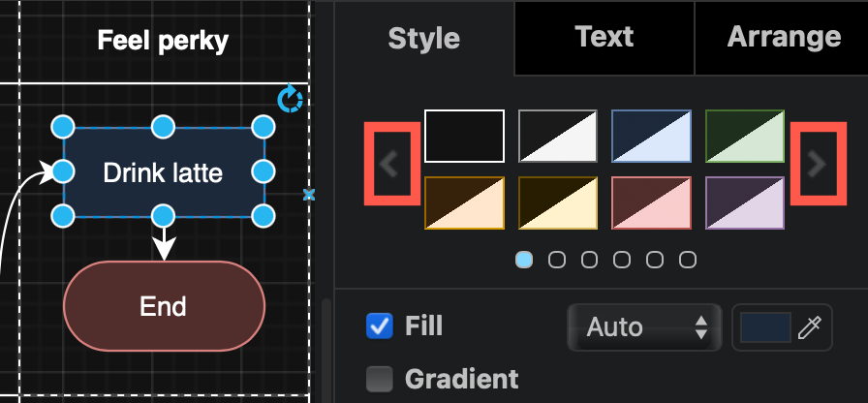This screenshot has width=868, height=403.
Task: Switch to the Text tab
Action: click(x=604, y=37)
